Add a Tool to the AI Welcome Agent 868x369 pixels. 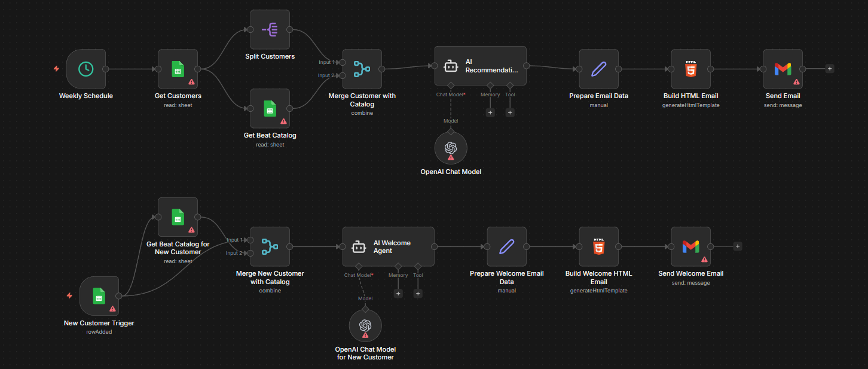coord(417,293)
